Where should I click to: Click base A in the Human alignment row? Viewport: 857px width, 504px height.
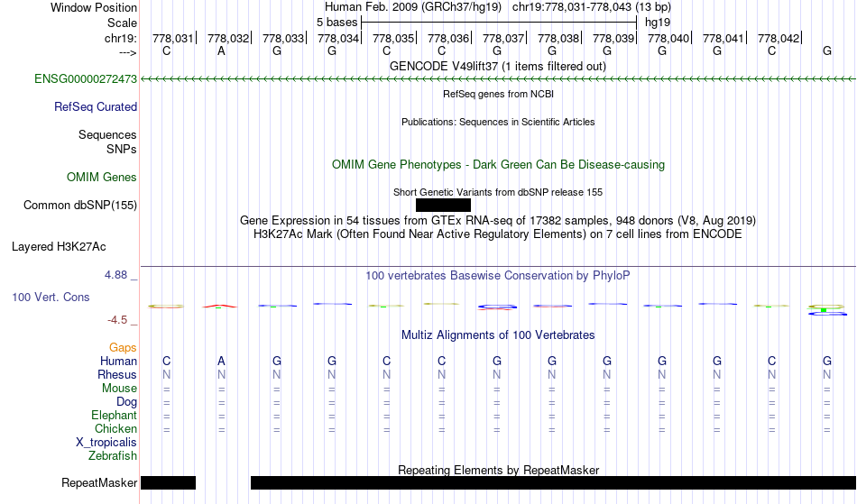(x=221, y=361)
